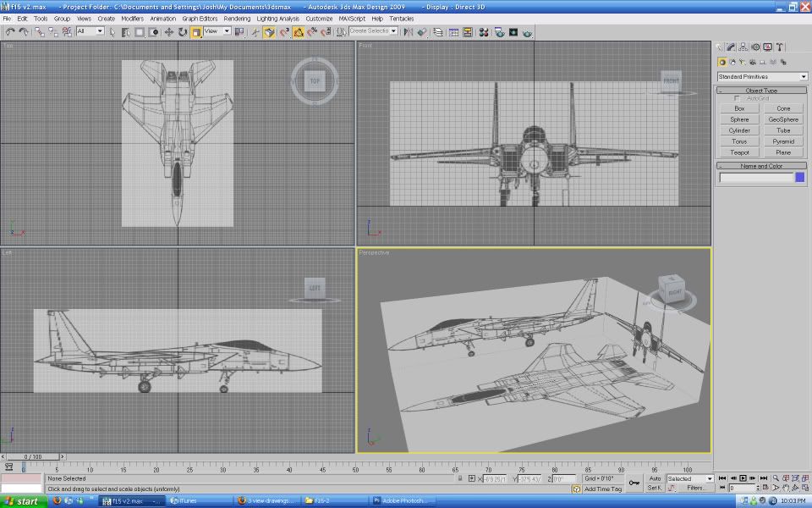Collapse the Object Type rollout
The height and width of the screenshot is (508, 812).
761,91
